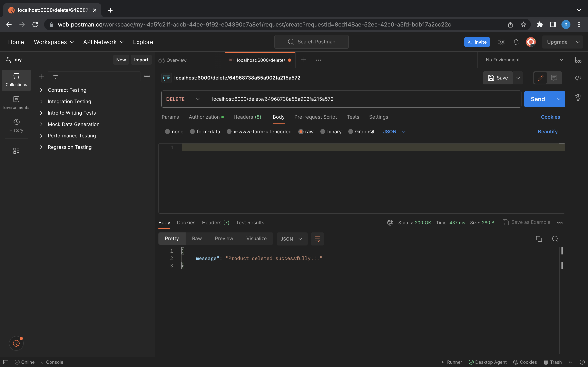Open the Test Results tab
This screenshot has height=367, width=588.
coord(250,223)
